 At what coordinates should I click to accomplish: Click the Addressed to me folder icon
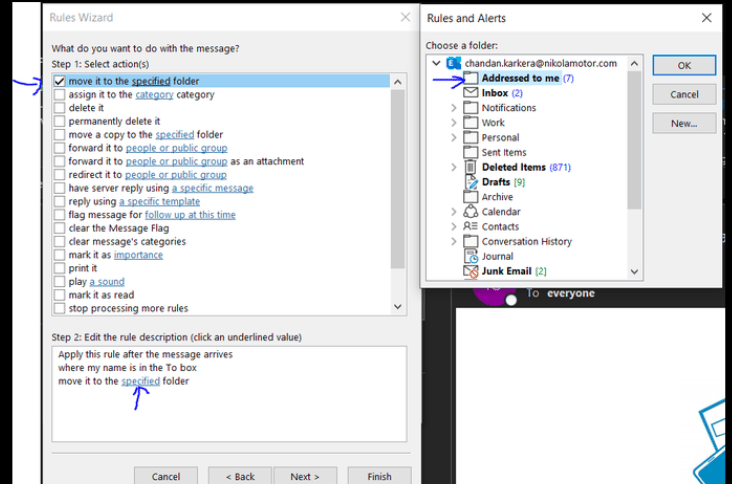coord(471,78)
